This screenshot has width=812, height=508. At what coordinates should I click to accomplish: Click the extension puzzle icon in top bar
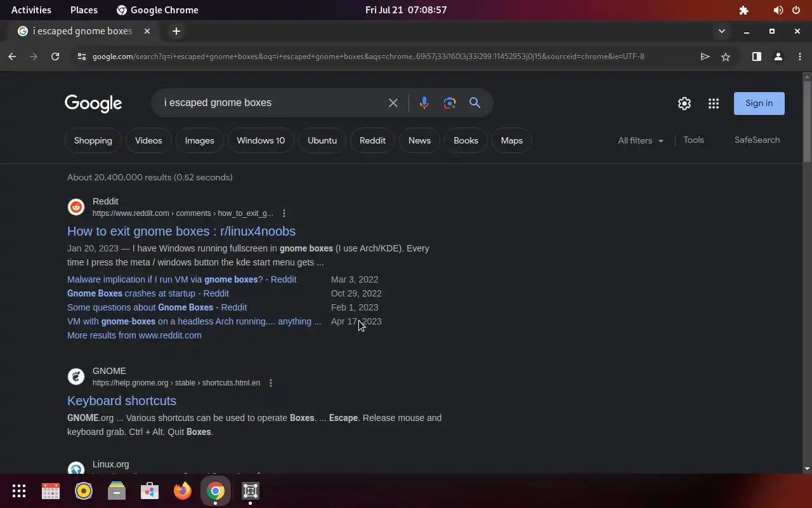744,10
